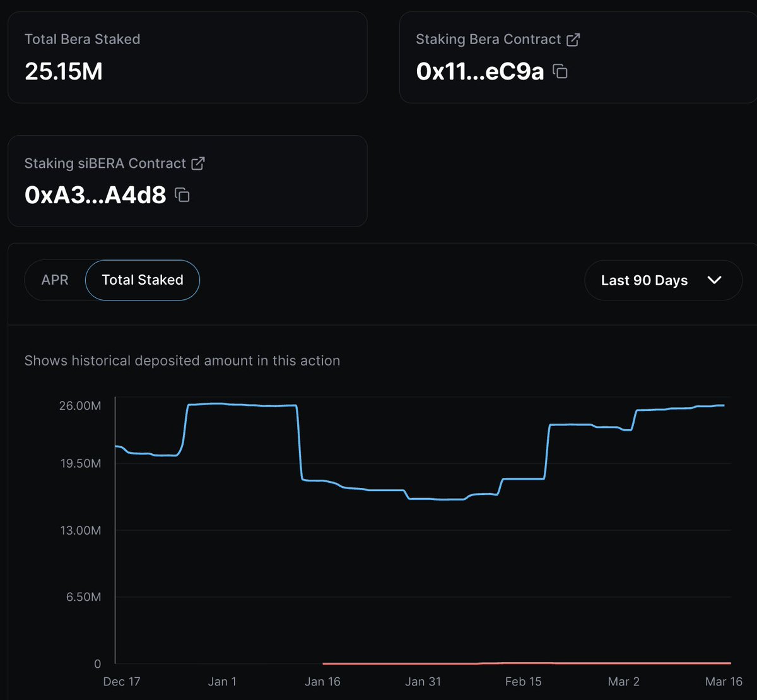Screen dimensions: 757x700
Task: Click the Mar 2 x-axis date label
Action: coord(623,682)
